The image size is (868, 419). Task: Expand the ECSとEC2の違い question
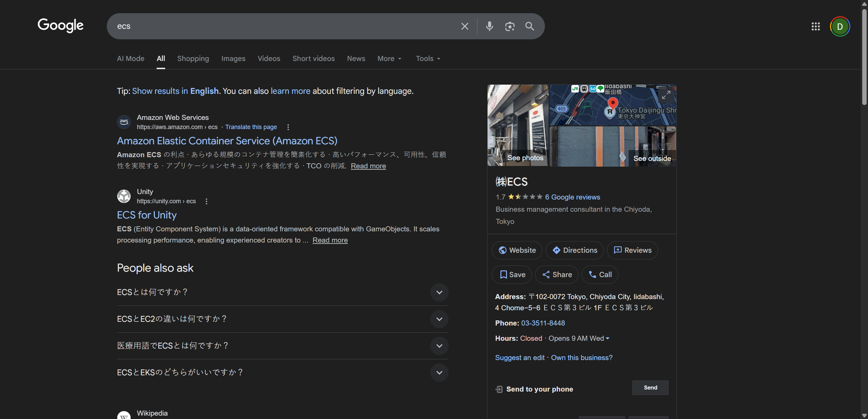tap(439, 319)
